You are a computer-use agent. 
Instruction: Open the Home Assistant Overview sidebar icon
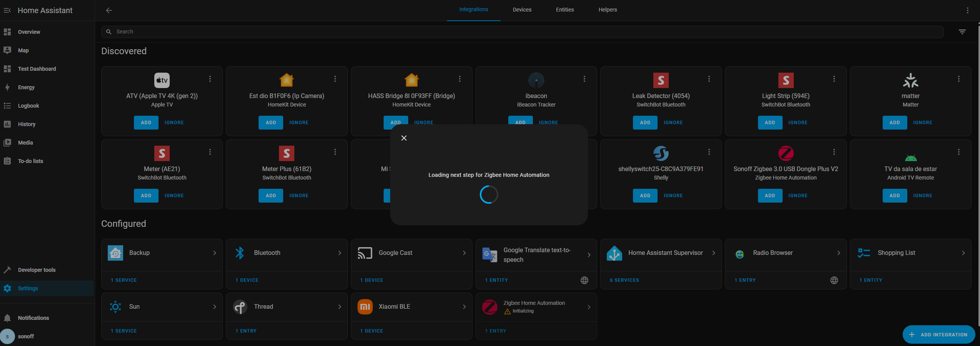pyautogui.click(x=7, y=32)
